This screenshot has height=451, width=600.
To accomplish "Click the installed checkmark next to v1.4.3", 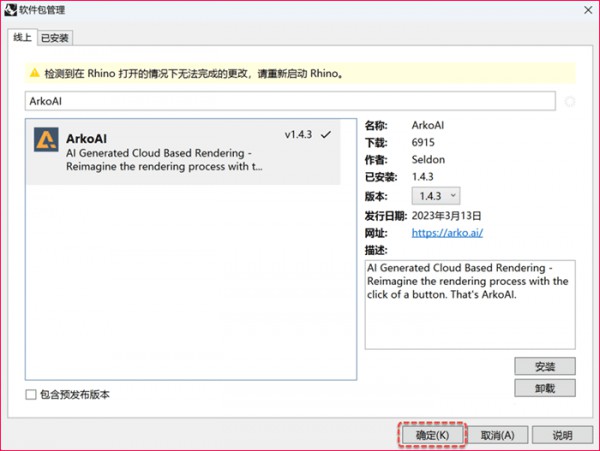I will coord(326,135).
